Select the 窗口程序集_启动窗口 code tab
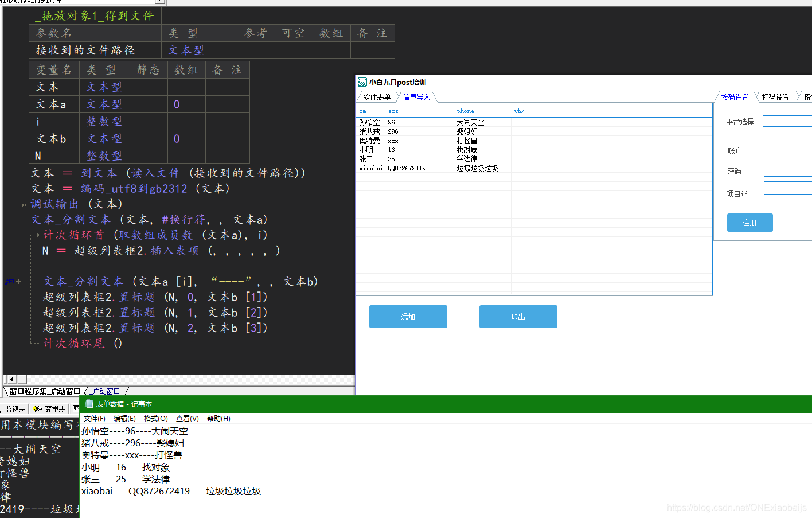This screenshot has height=518, width=812. point(45,391)
